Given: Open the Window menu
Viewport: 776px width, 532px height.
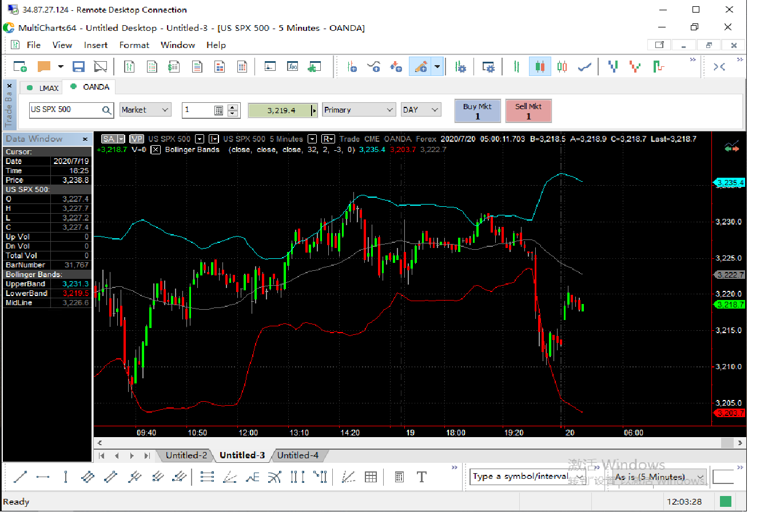Looking at the screenshot, I should coord(178,45).
